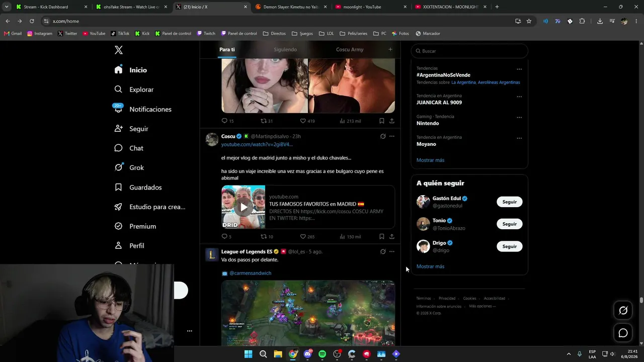The height and width of the screenshot is (362, 644).
Task: Open Discord from the taskbar
Action: [307, 354]
